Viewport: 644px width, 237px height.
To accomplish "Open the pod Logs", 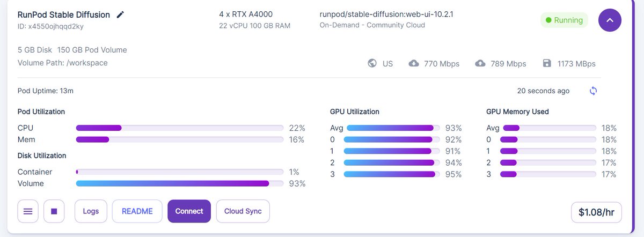I will click(91, 211).
